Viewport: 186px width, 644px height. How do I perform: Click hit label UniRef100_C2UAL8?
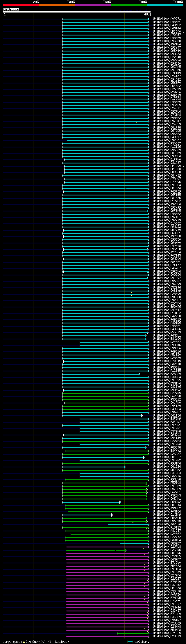(167, 547)
